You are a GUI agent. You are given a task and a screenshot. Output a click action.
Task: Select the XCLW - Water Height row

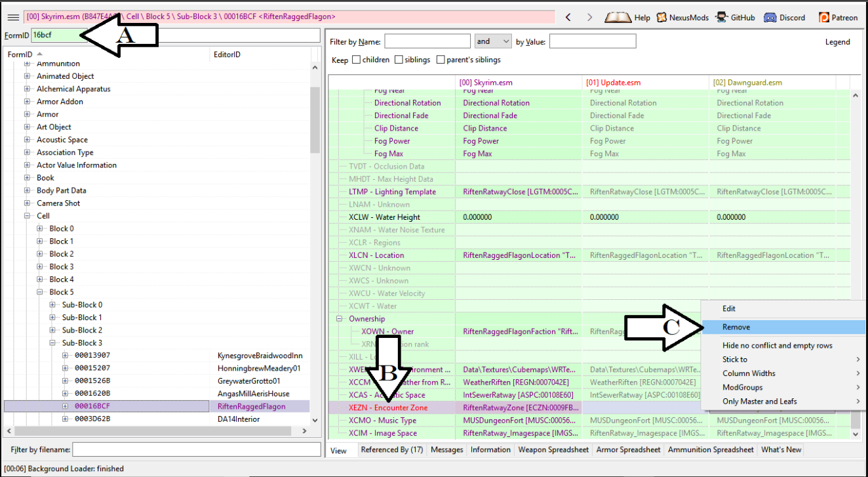click(391, 217)
